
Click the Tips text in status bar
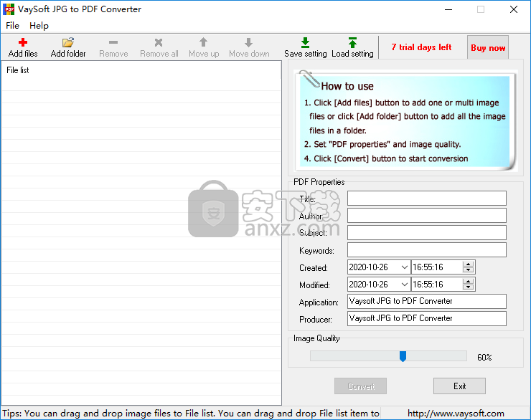(x=191, y=414)
